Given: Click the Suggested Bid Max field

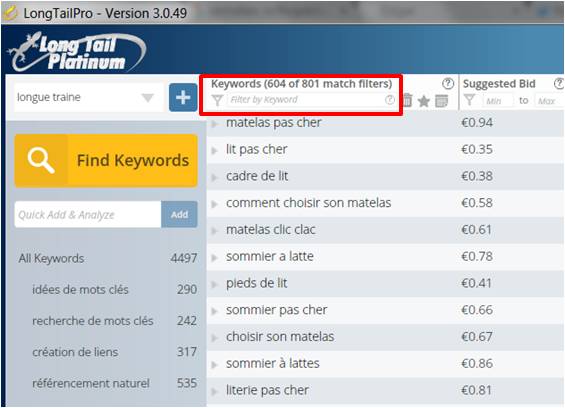Looking at the screenshot, I should click(x=548, y=101).
